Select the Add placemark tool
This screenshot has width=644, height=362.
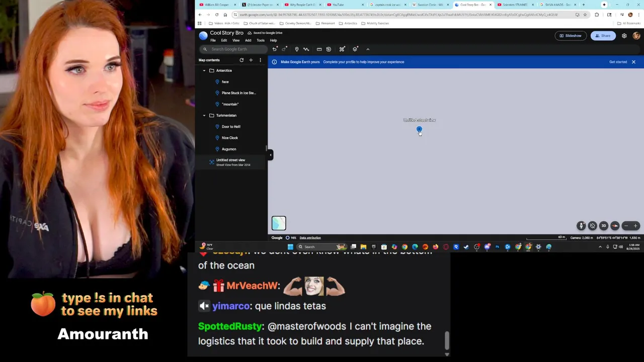point(297,49)
